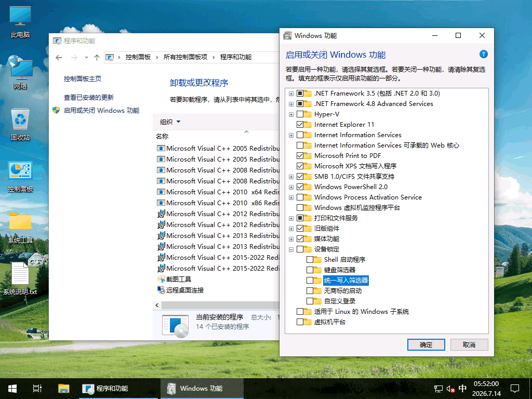Select Microsoft Visual C++ 2010 x64 entry
The height and width of the screenshot is (399, 532).
pos(218,192)
